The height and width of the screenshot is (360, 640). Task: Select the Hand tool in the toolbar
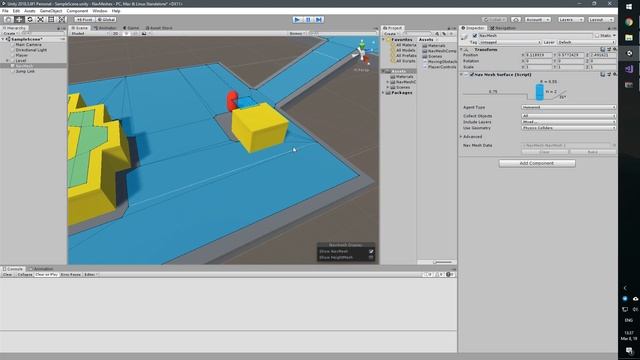8,20
